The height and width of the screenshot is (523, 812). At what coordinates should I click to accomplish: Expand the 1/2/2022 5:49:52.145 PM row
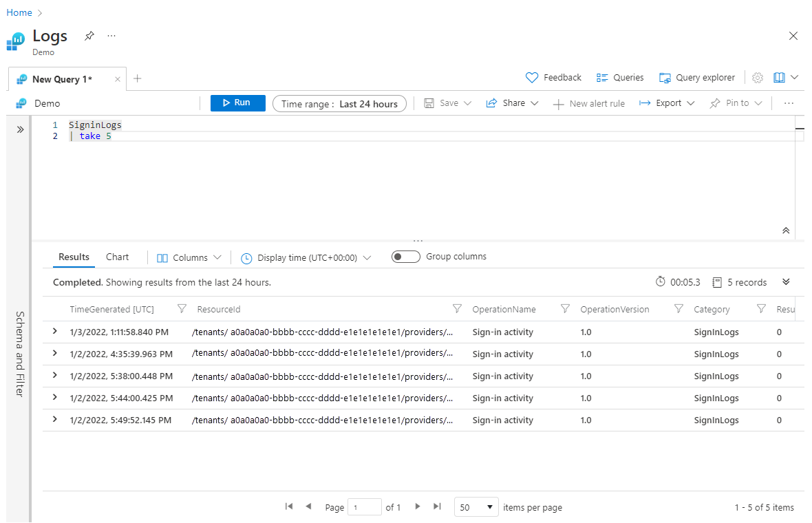(x=55, y=419)
